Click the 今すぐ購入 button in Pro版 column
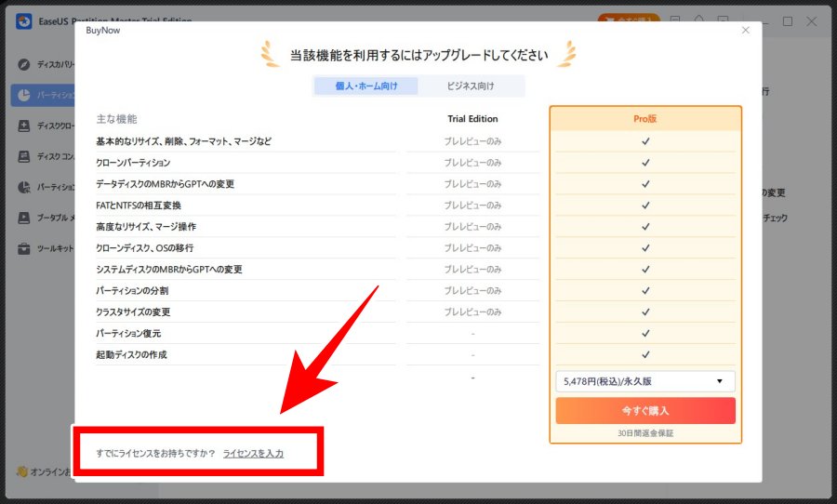Viewport: 837px width, 504px height. [644, 411]
